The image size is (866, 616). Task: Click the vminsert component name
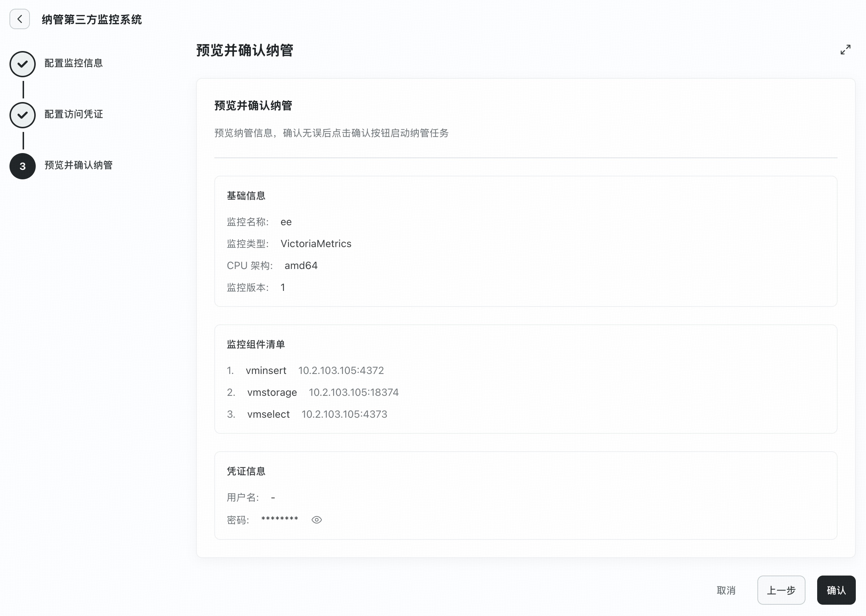click(266, 370)
